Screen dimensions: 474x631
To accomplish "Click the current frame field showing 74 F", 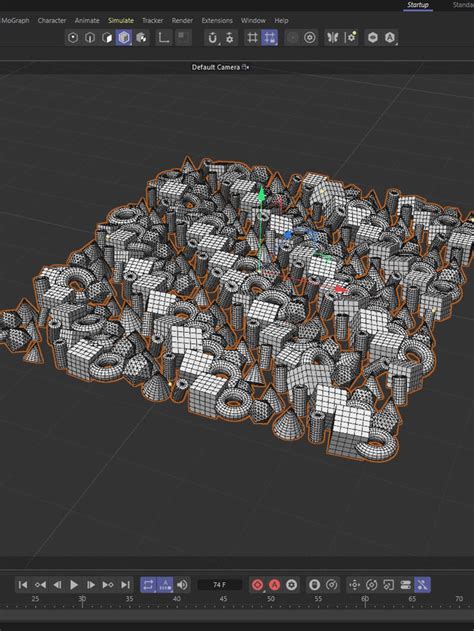I will (x=220, y=585).
